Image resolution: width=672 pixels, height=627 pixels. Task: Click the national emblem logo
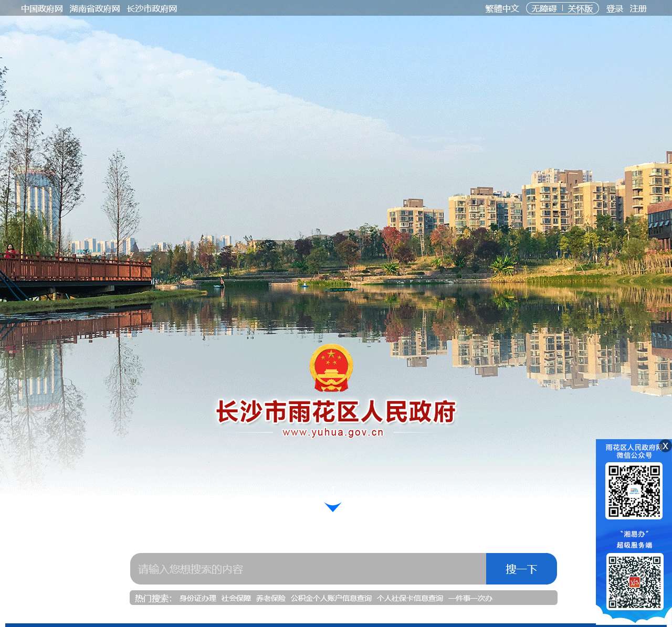[331, 368]
